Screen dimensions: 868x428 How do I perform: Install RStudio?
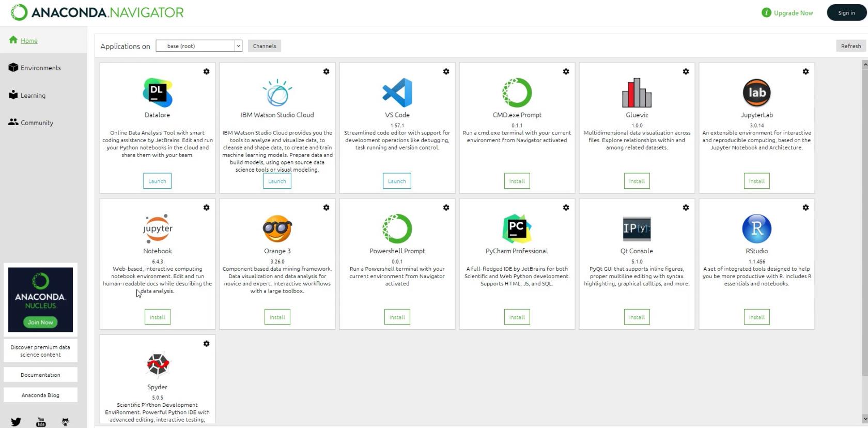757,317
